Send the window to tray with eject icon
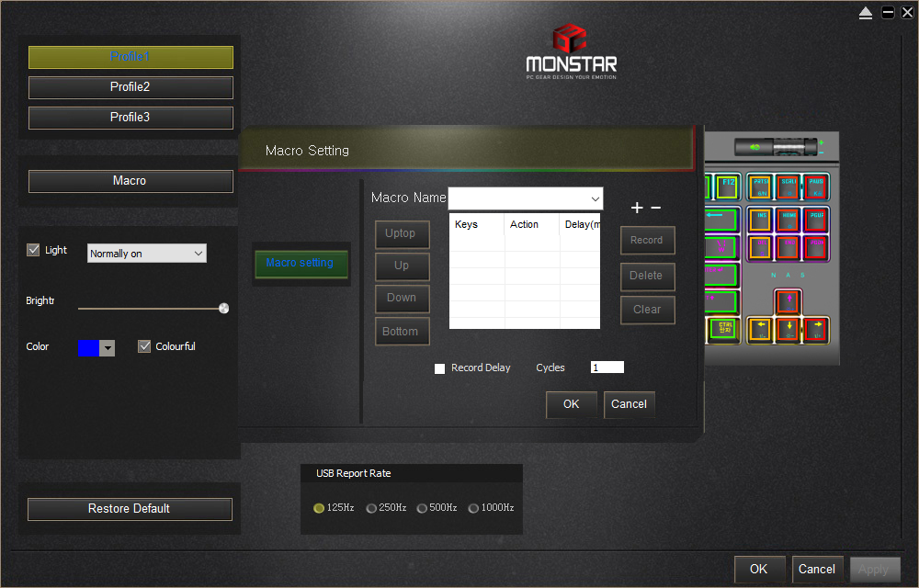 (866, 13)
